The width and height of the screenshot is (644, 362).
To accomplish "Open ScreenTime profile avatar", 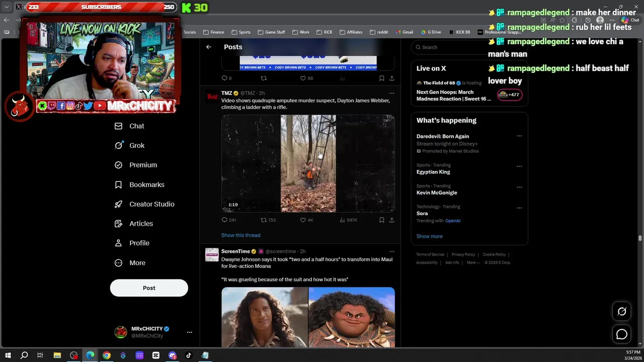I will [x=212, y=254].
